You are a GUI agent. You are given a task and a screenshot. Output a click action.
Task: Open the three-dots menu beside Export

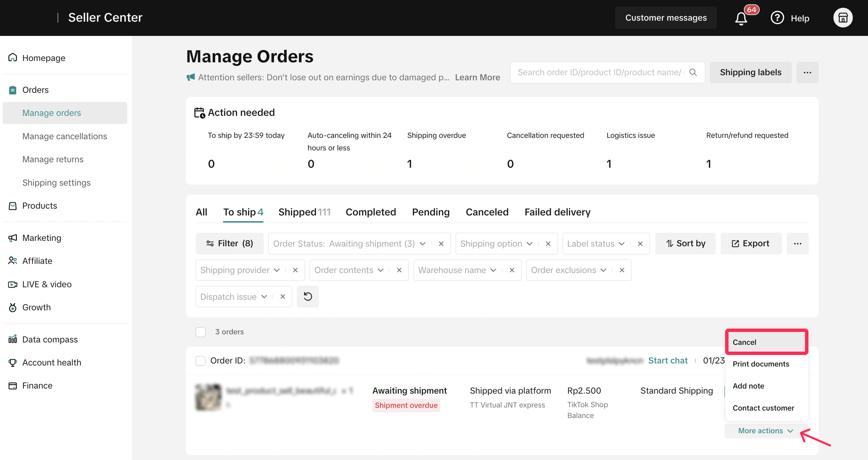(797, 244)
